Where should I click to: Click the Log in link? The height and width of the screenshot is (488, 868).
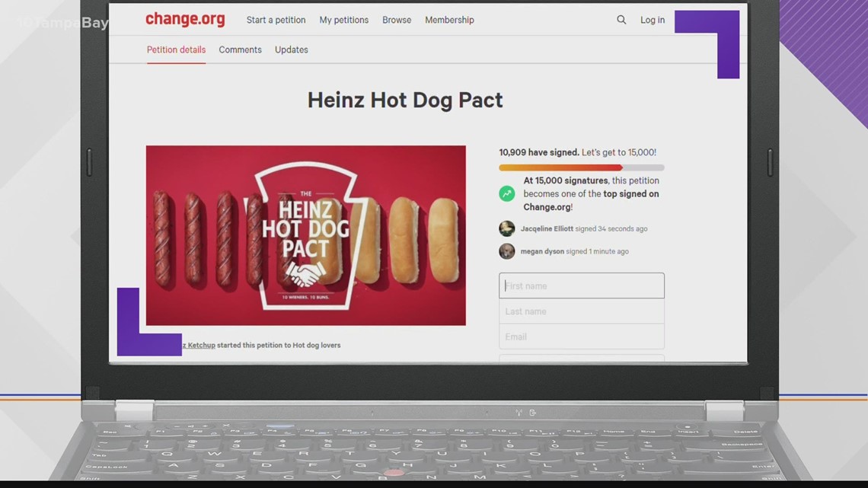click(652, 20)
